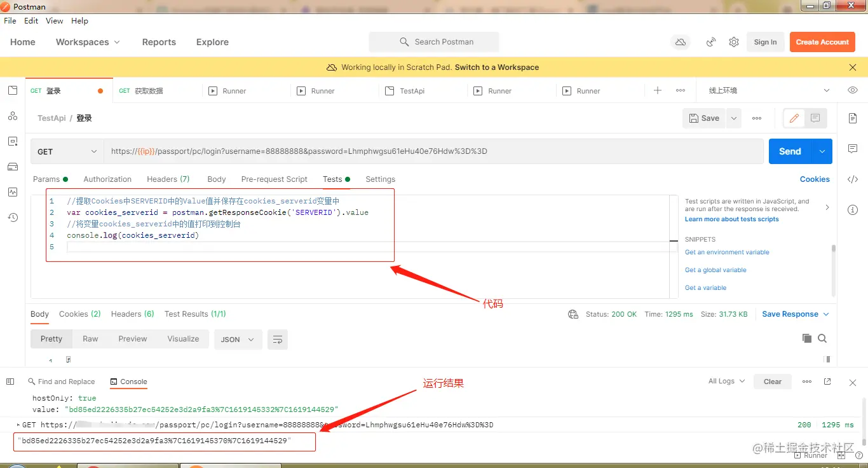Click the network globe icon near Status
This screenshot has height=468, width=868.
pyautogui.click(x=573, y=314)
